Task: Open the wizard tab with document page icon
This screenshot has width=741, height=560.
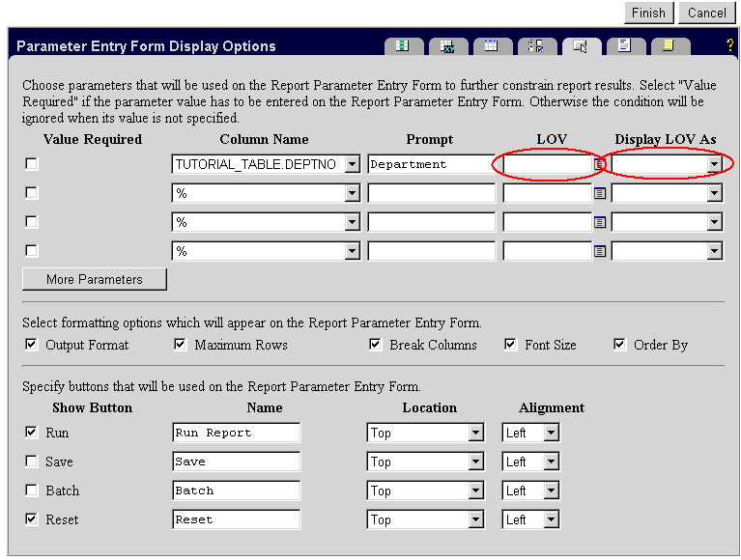Action: tap(624, 46)
